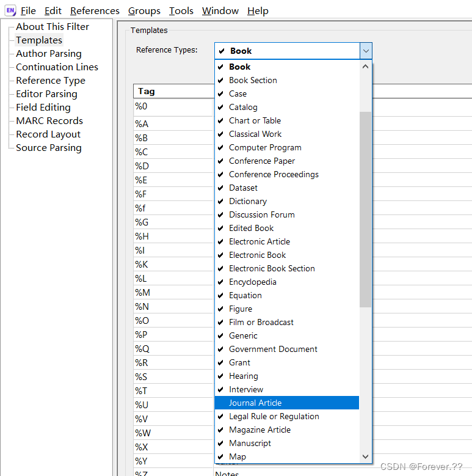
Task: Click the dropdown list scroll down arrow
Action: [x=366, y=456]
